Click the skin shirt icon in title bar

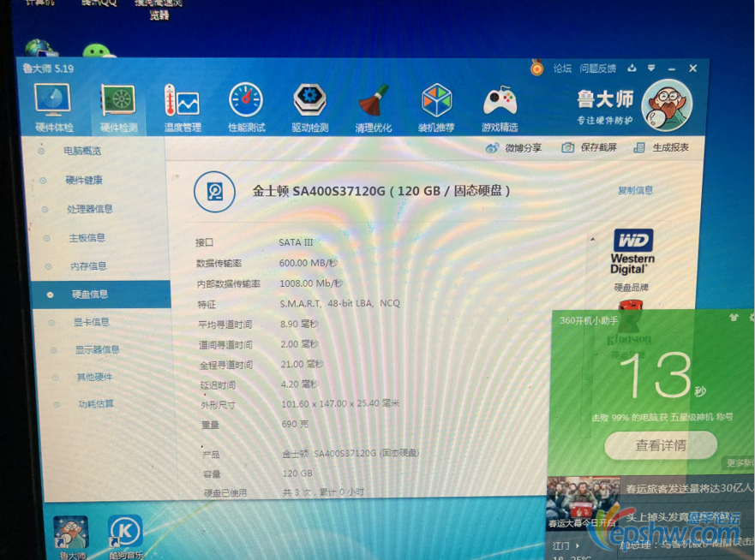[x=632, y=69]
